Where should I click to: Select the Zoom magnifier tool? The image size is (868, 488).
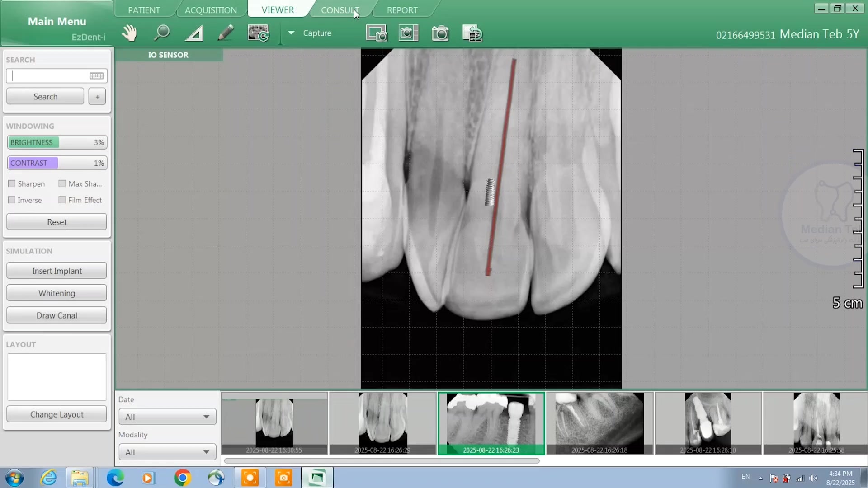(x=162, y=33)
